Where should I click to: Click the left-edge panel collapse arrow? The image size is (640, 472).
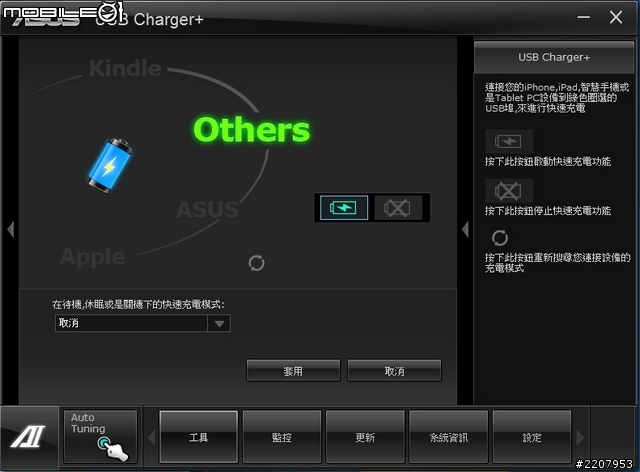pos(11,229)
